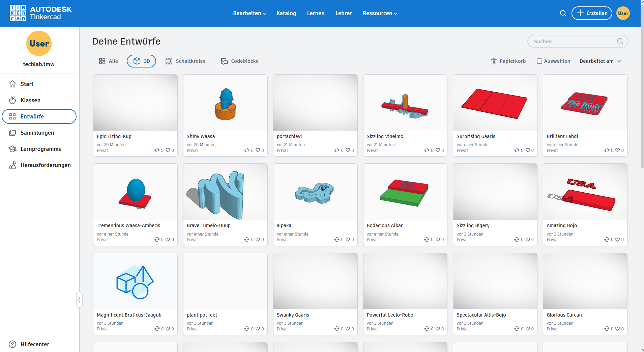Screen dimensions: 644x352
Task: Click the Start home icon
Action: (x=12, y=84)
